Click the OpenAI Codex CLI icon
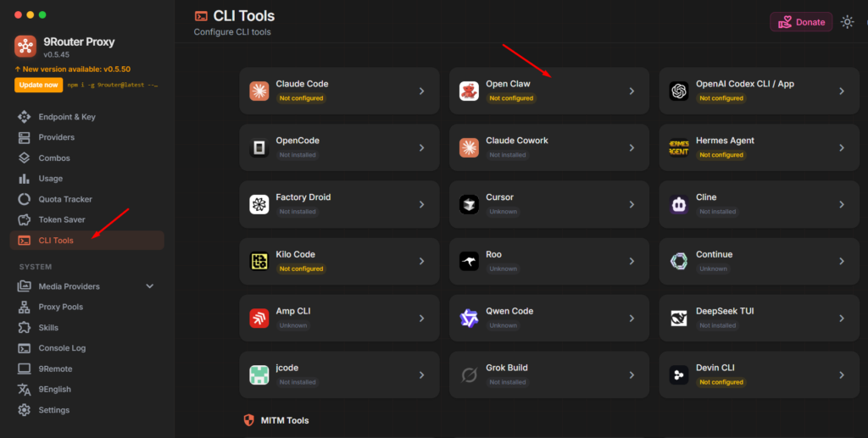 (679, 91)
